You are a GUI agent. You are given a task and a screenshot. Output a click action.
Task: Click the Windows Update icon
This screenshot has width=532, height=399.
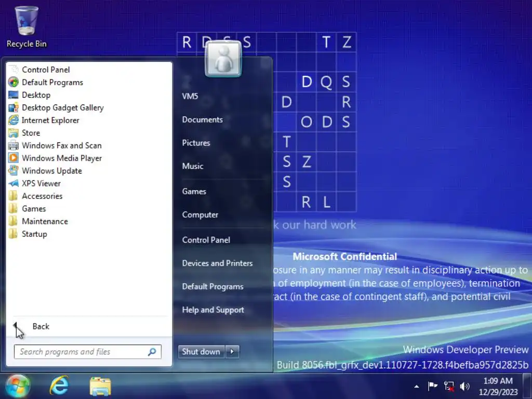point(13,170)
